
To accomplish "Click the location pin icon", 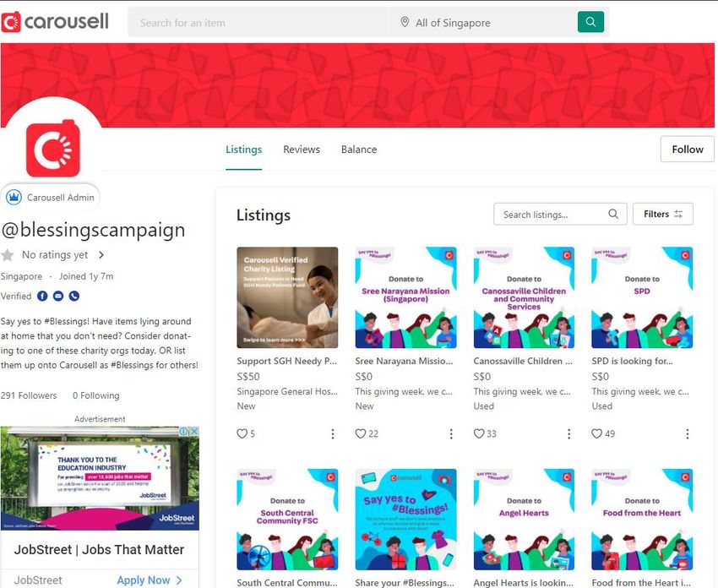I will (405, 22).
